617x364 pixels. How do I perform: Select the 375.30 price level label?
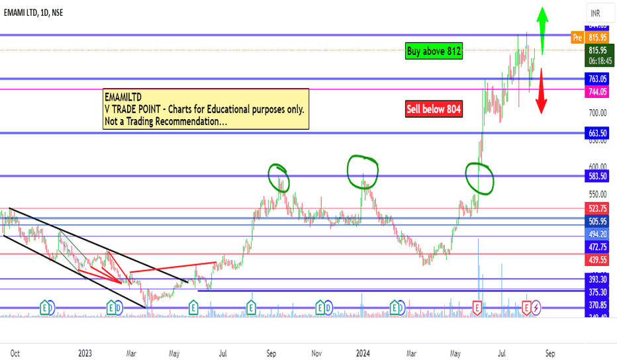(x=597, y=293)
